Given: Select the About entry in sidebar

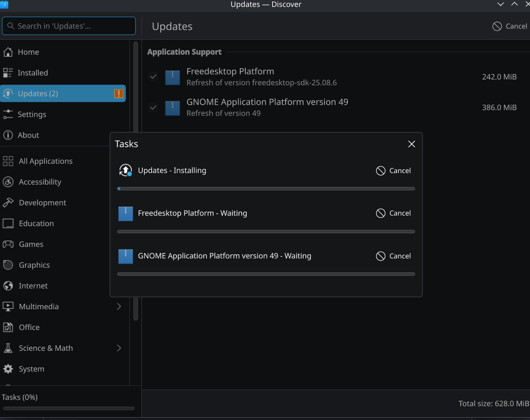Looking at the screenshot, I should click(x=28, y=135).
